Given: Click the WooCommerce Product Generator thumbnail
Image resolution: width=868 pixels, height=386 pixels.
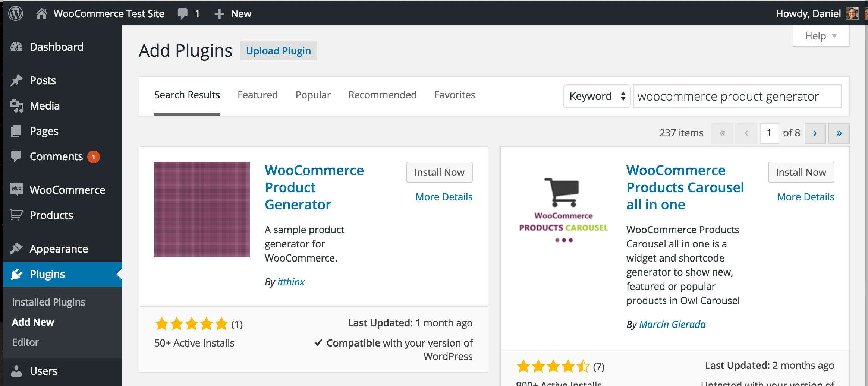Looking at the screenshot, I should (202, 209).
